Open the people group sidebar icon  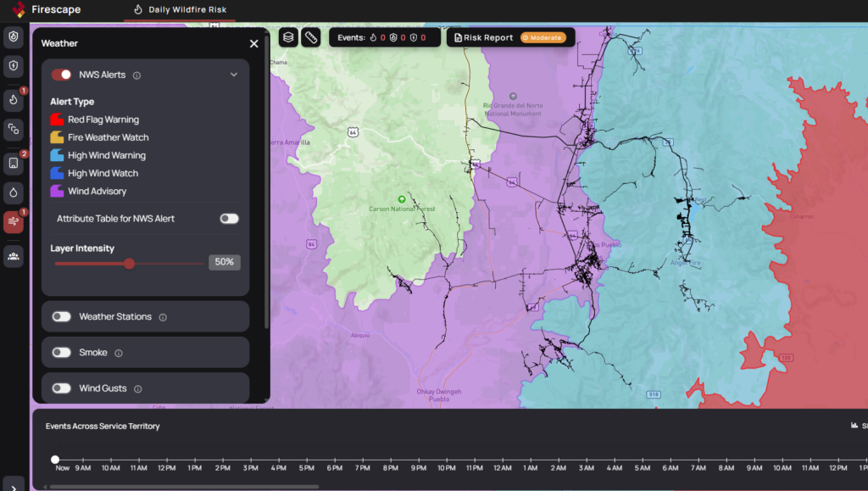point(14,255)
